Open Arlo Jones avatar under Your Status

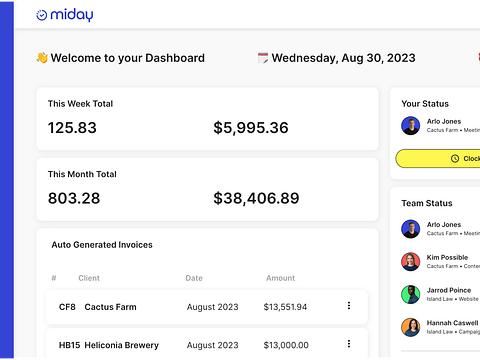tap(410, 126)
